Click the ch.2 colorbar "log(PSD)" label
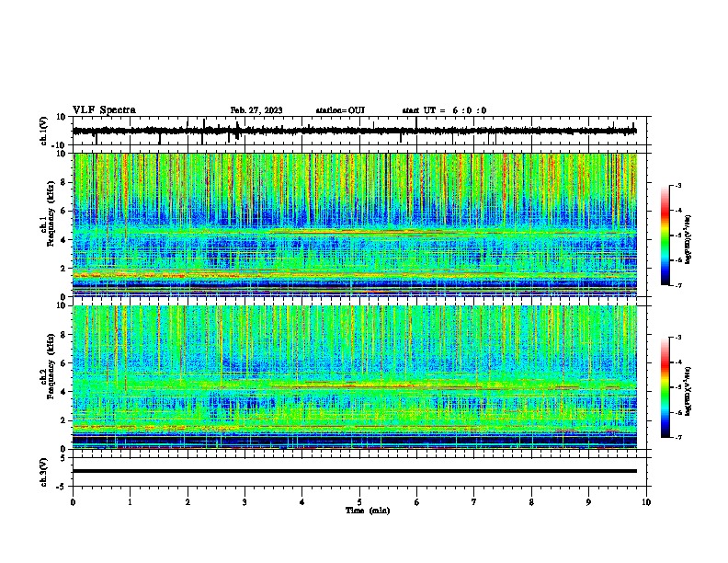Screen dimensions: 728x563 pyautogui.click(x=688, y=391)
